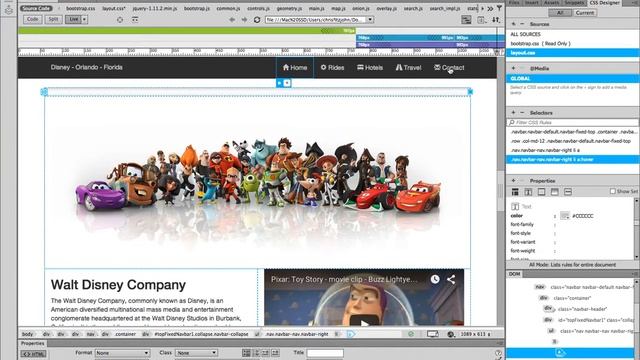
Task: Go forward with the right arrow
Action: (x=244, y=20)
